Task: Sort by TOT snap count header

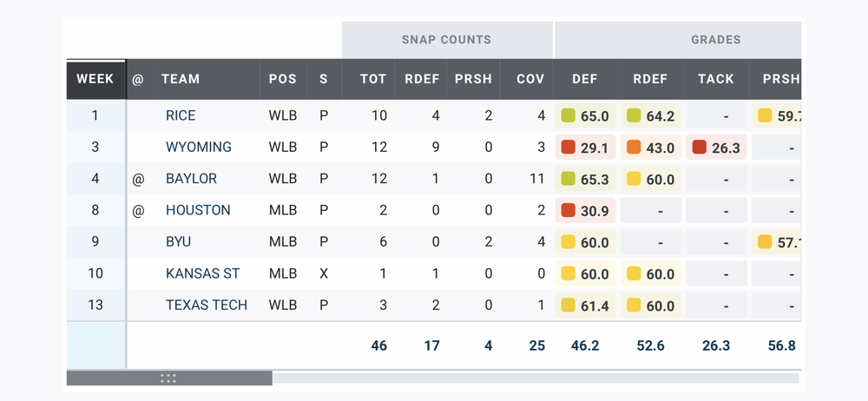Action: click(373, 79)
